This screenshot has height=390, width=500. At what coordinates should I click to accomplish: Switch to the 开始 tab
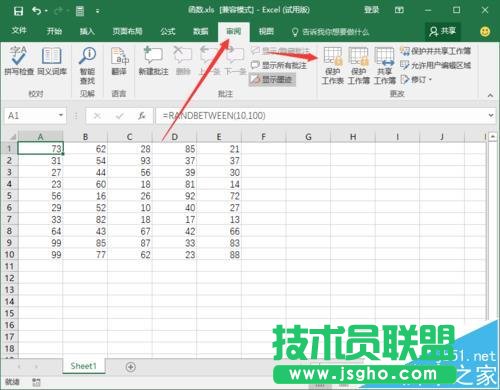[54, 31]
